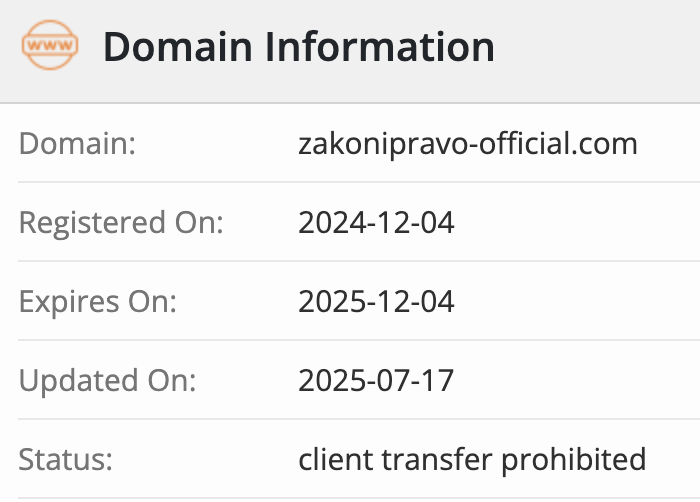Click the word client in the status row
700x502 pixels.
tap(335, 459)
